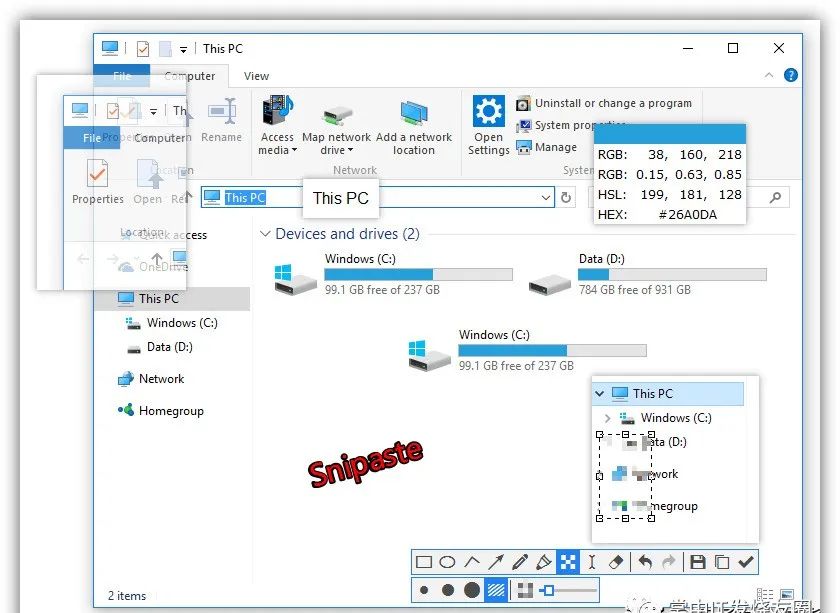The height and width of the screenshot is (613, 840).
Task: Select the Marker pen tool
Action: coord(543,562)
